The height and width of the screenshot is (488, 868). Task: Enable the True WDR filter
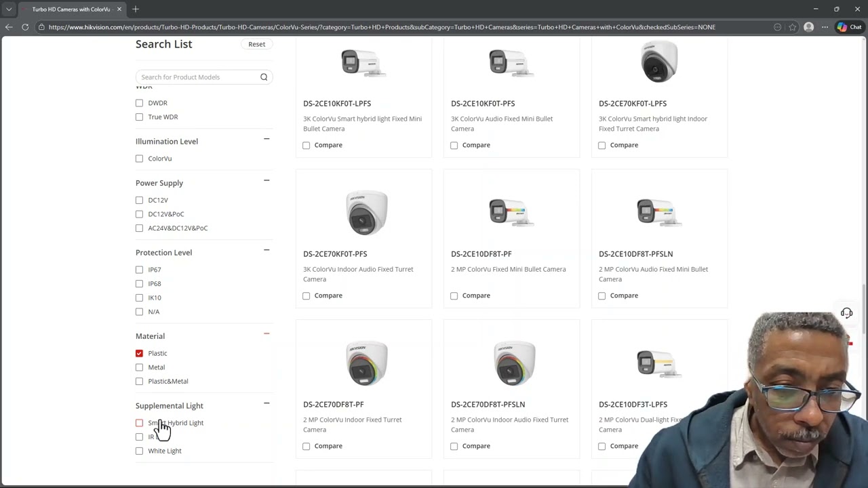coord(139,117)
